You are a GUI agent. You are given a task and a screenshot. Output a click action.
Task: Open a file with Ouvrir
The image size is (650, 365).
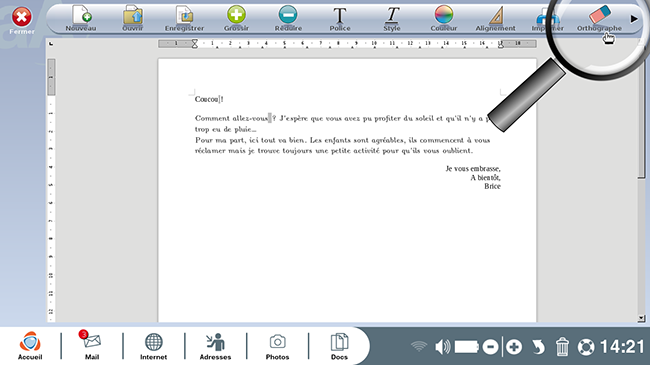click(x=133, y=18)
